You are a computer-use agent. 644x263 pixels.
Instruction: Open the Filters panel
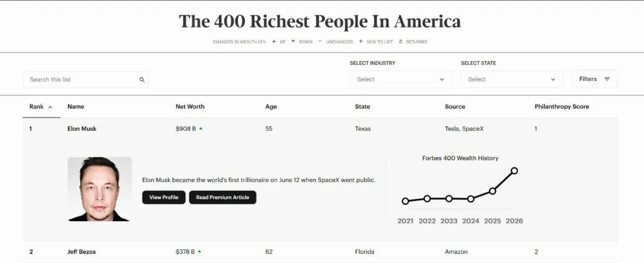[x=595, y=79]
